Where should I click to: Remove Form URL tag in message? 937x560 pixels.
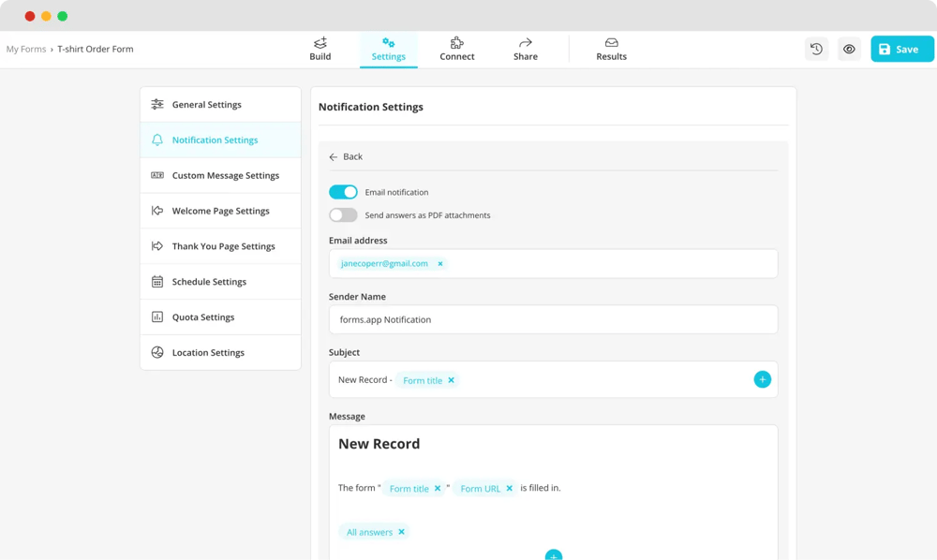click(510, 489)
